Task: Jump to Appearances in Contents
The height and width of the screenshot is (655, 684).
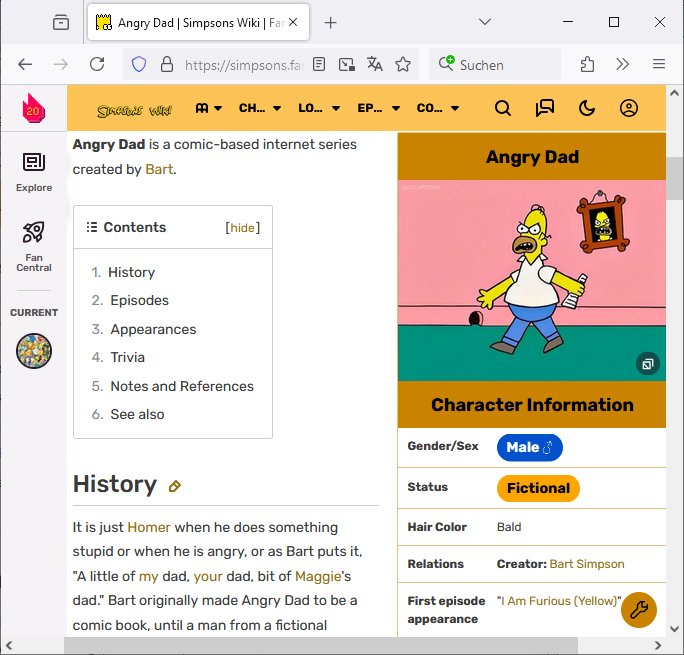Action: (153, 329)
